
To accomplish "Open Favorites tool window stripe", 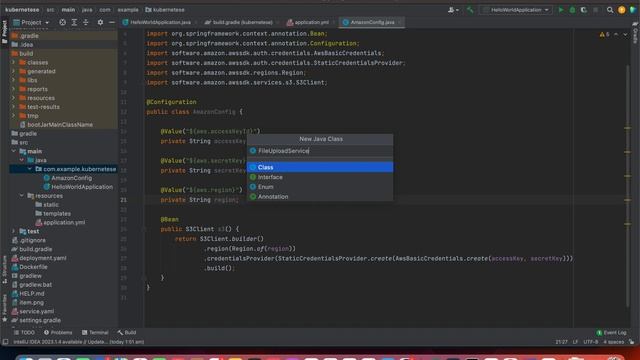I will point(4,308).
